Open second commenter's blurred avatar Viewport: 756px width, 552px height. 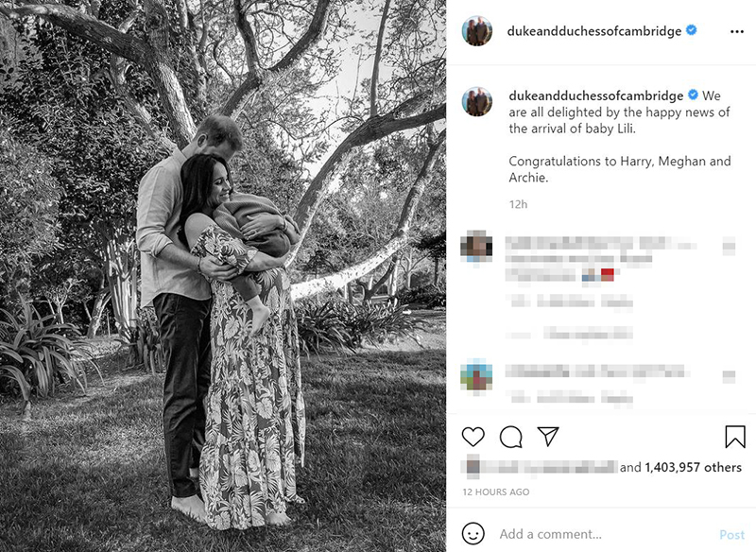pyautogui.click(x=476, y=374)
